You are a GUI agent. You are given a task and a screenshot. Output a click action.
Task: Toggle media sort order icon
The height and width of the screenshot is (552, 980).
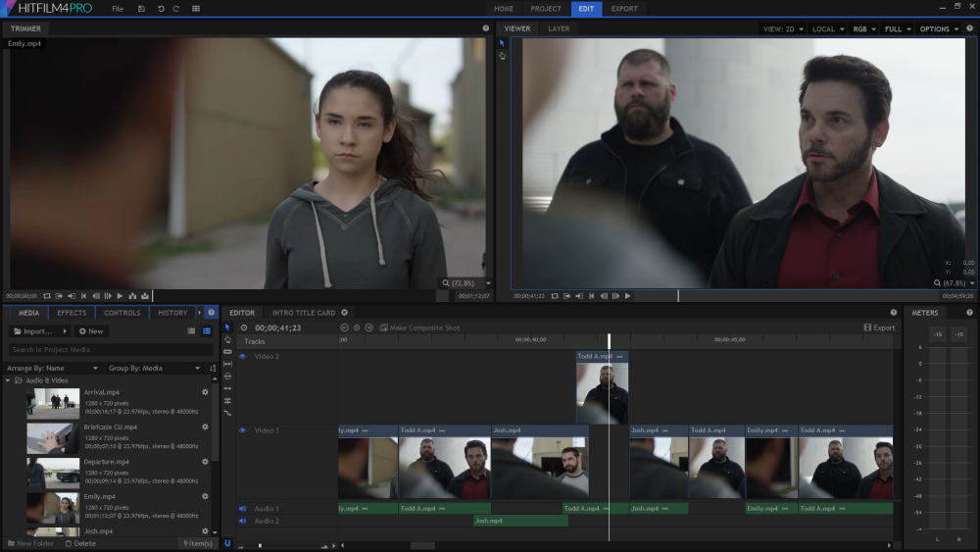(213, 369)
